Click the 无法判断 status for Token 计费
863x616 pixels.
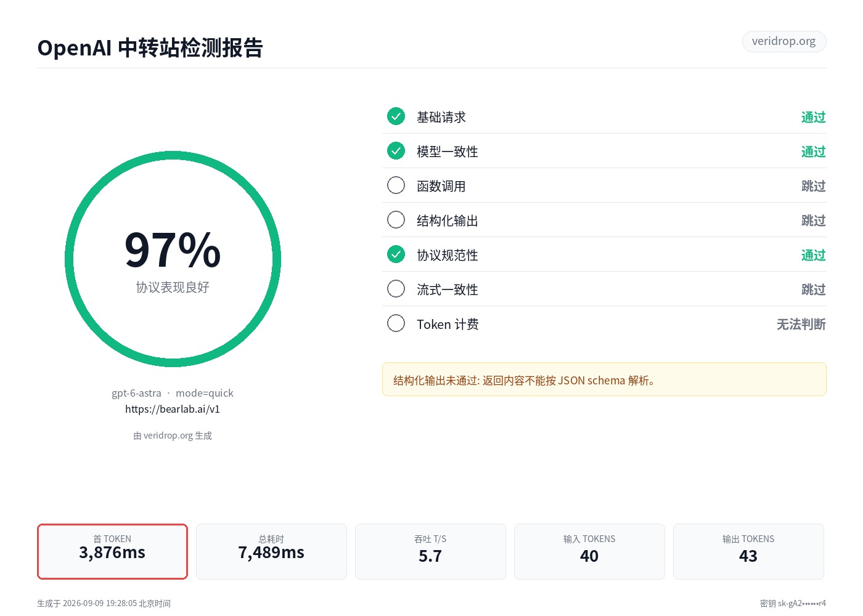point(801,324)
